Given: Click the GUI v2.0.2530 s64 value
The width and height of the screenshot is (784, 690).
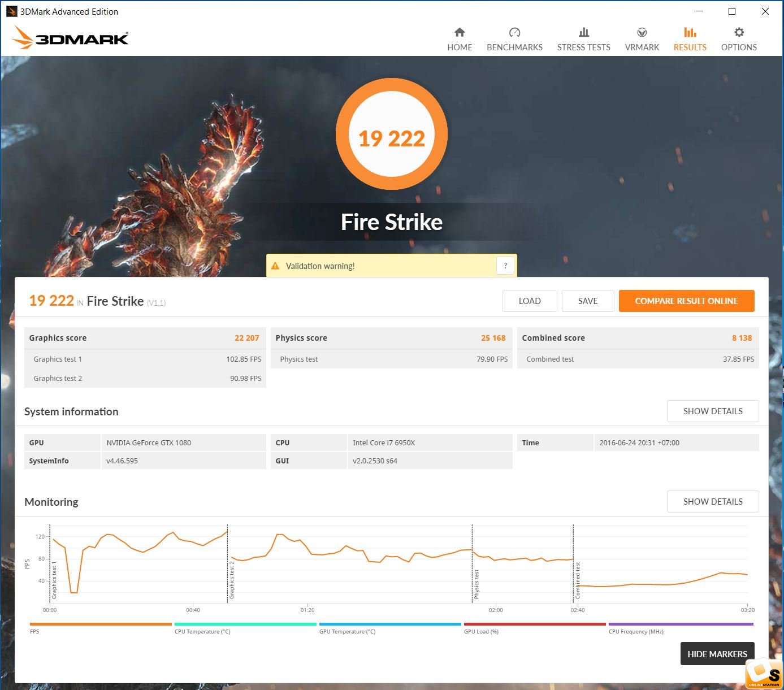Looking at the screenshot, I should coord(375,461).
